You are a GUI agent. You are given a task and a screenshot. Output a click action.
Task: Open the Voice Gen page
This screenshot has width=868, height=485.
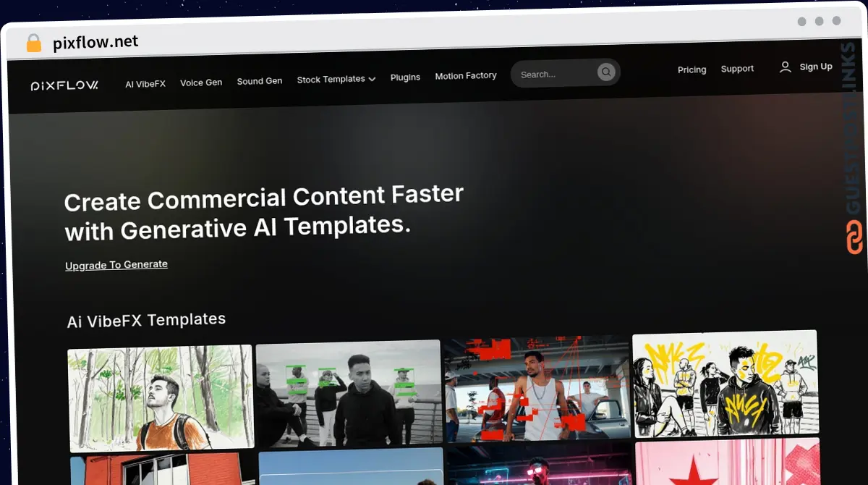point(201,83)
